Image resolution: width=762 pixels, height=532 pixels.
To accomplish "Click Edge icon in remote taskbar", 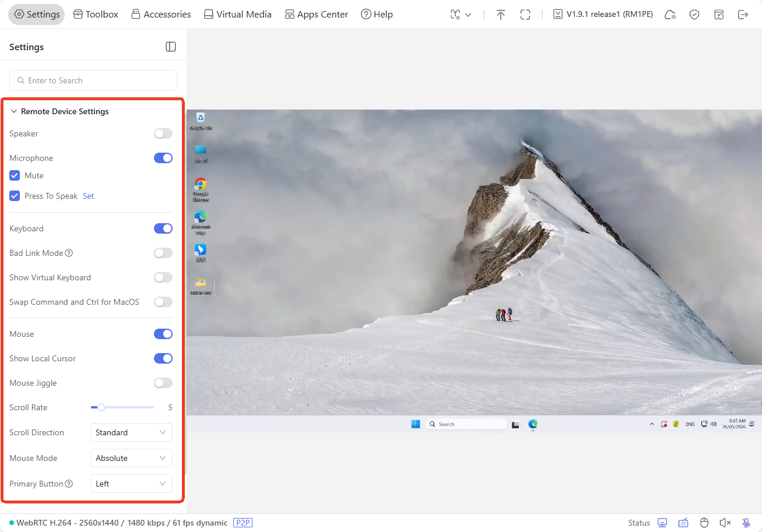I will (x=533, y=424).
